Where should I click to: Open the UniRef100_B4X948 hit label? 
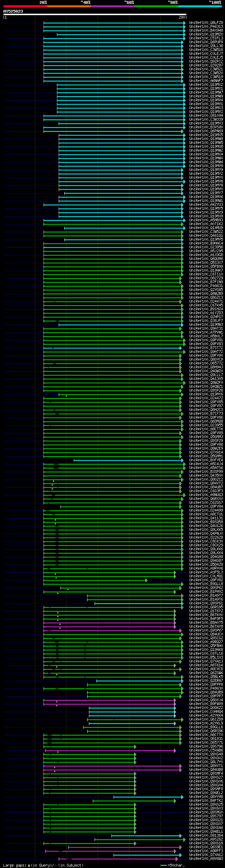206,30
